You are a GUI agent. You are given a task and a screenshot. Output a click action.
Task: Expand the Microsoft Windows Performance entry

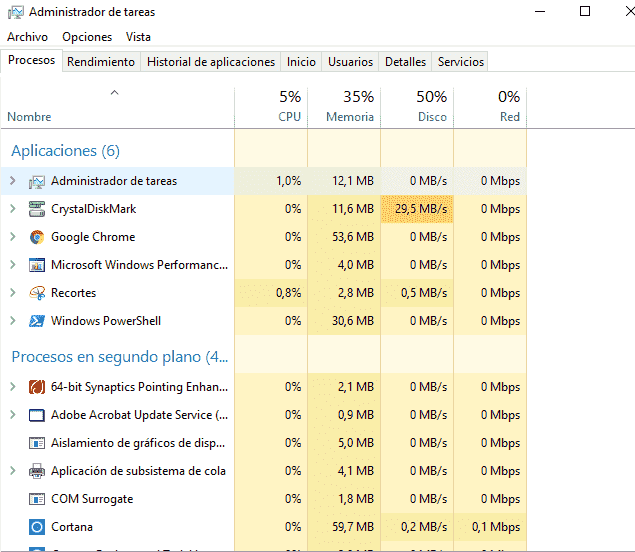point(13,264)
